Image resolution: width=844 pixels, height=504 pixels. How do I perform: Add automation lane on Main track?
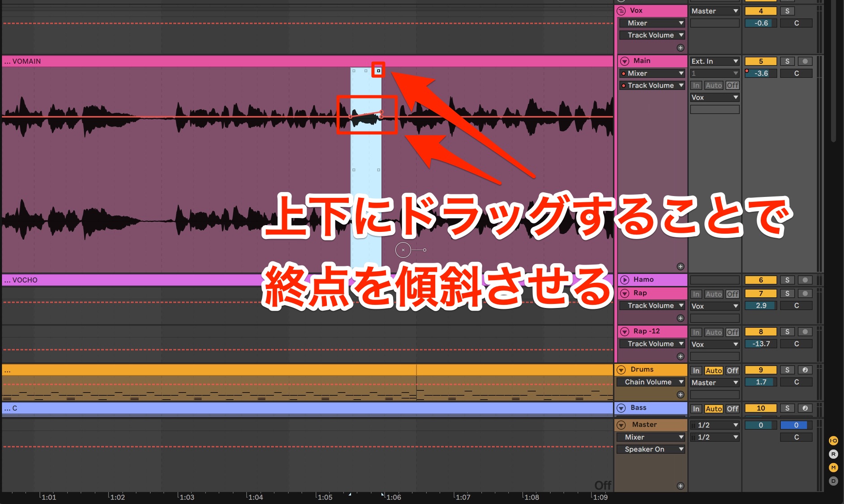coord(681,266)
